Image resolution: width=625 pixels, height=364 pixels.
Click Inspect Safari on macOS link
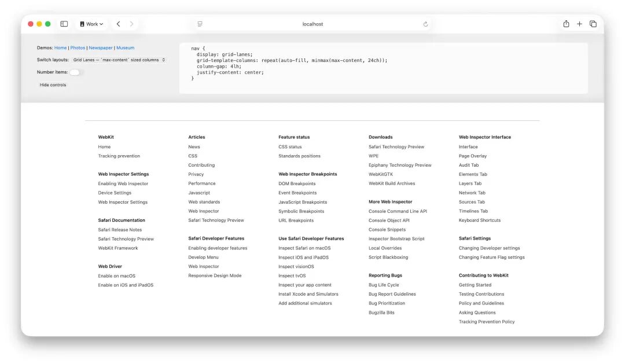304,248
